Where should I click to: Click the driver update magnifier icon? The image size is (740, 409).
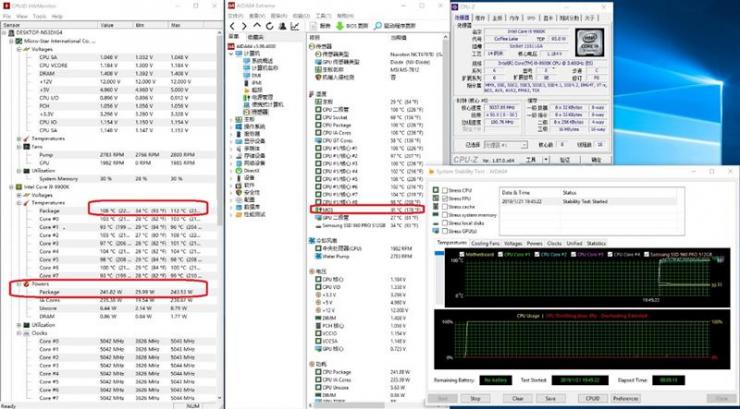378,26
